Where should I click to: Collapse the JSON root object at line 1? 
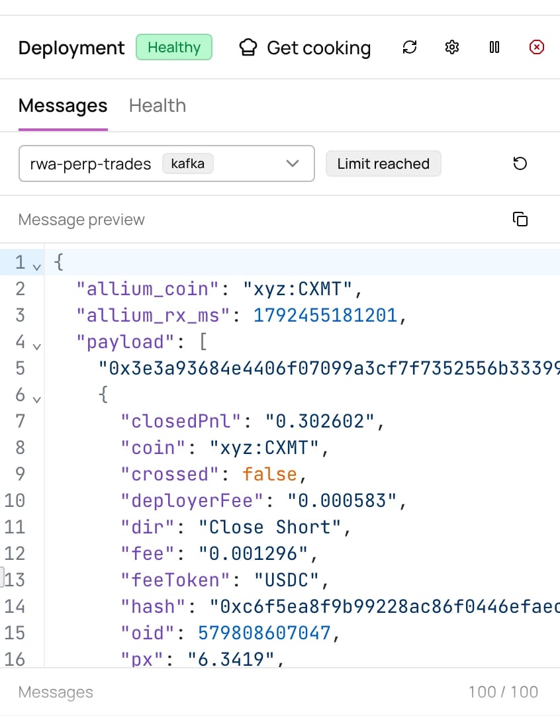(x=36, y=267)
